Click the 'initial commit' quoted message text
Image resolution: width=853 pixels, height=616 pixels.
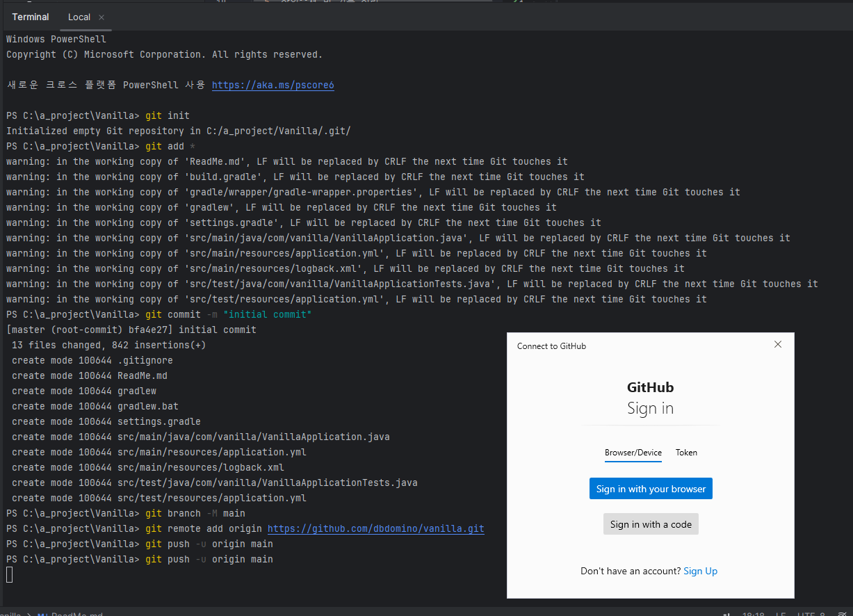click(x=268, y=314)
